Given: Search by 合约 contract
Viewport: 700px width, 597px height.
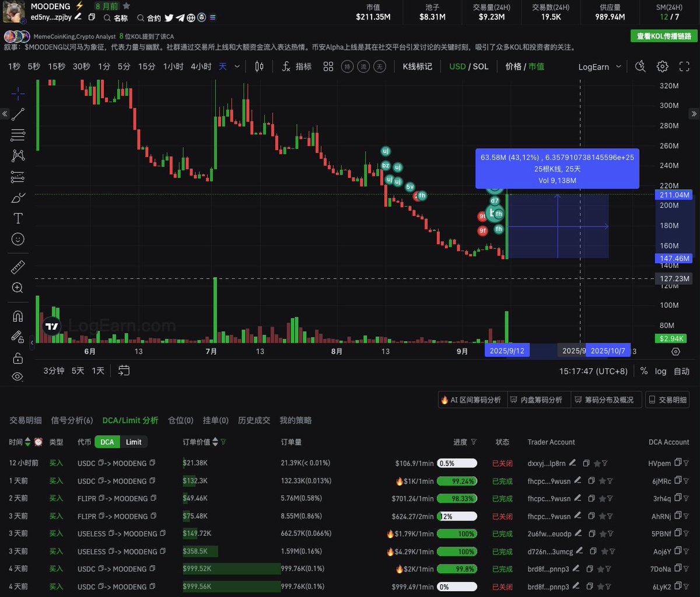Looking at the screenshot, I should (149, 18).
